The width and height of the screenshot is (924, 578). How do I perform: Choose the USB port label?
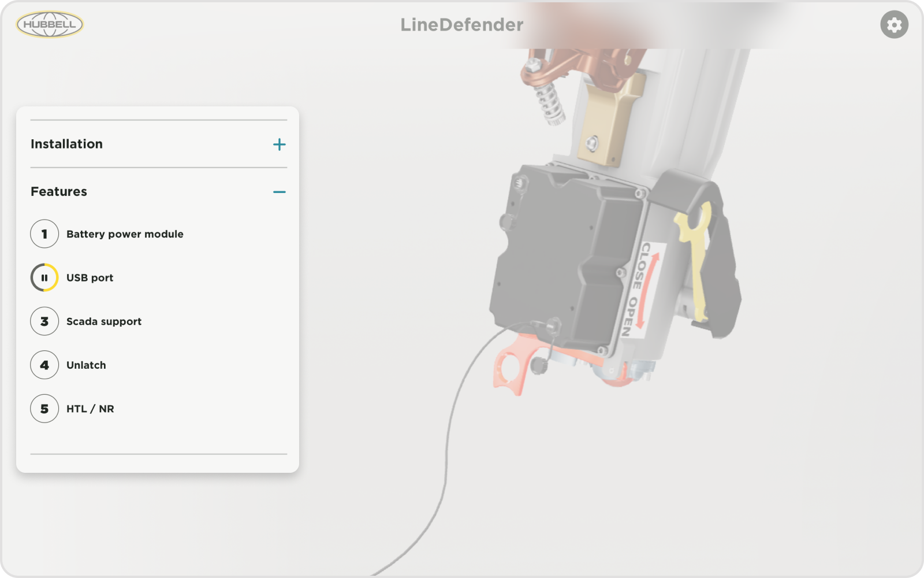click(90, 277)
